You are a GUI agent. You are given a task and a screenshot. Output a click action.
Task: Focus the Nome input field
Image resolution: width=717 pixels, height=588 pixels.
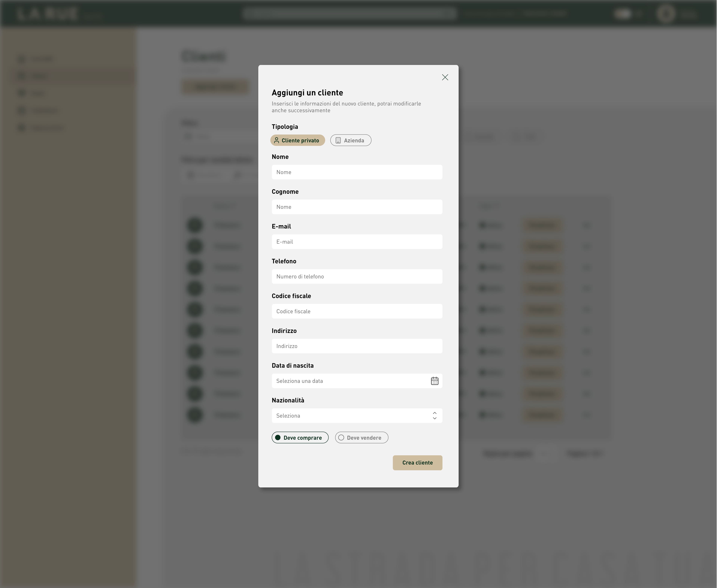pyautogui.click(x=357, y=172)
